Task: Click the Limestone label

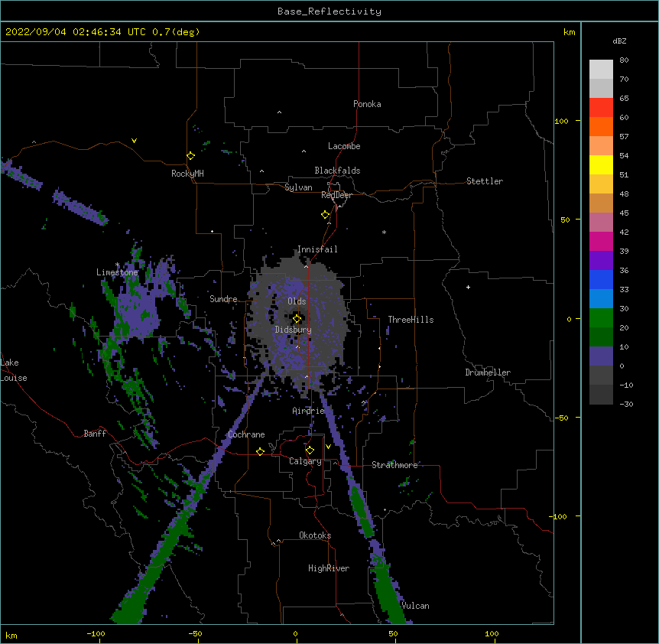Action: pyautogui.click(x=117, y=272)
